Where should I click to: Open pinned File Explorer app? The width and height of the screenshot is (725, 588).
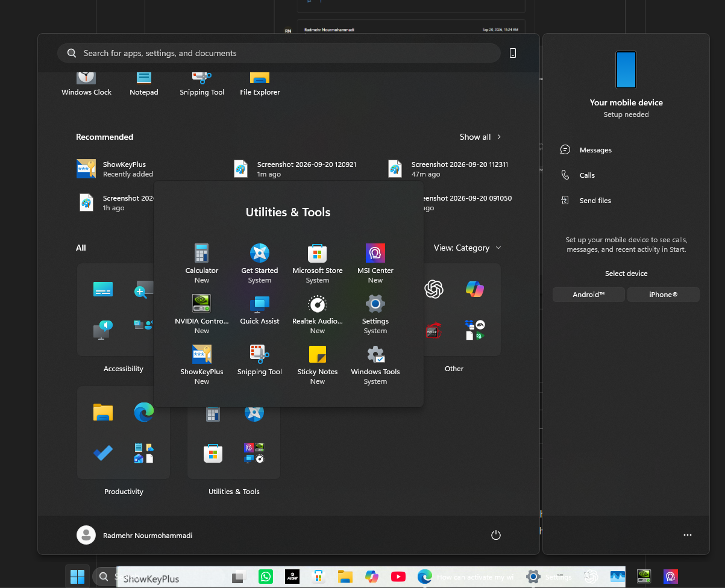click(x=260, y=83)
